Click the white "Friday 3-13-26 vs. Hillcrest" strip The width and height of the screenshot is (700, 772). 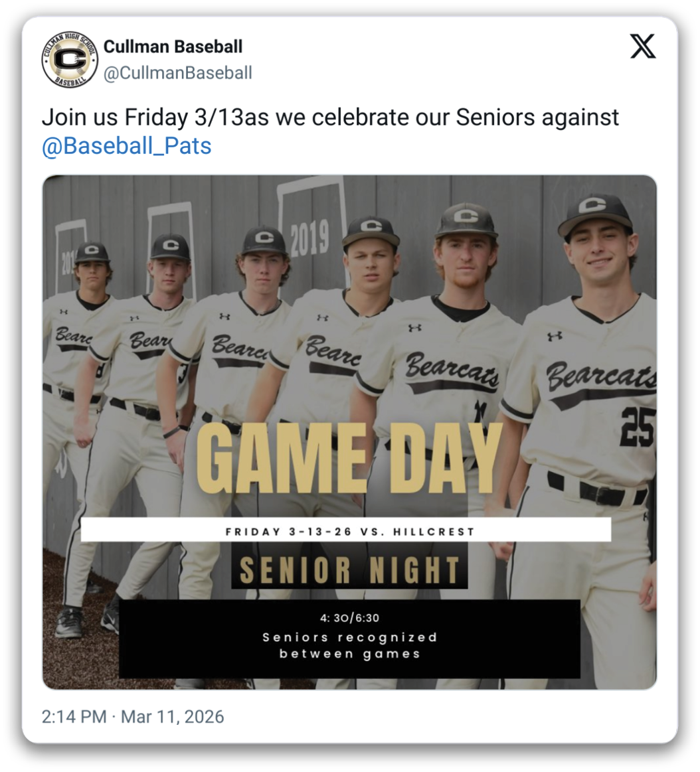pyautogui.click(x=346, y=530)
